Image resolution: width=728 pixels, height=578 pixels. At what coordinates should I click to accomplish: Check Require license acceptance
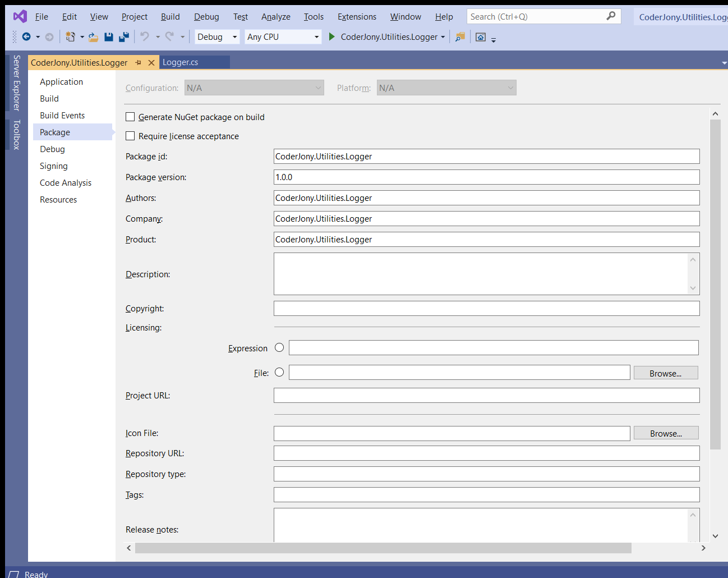click(130, 136)
